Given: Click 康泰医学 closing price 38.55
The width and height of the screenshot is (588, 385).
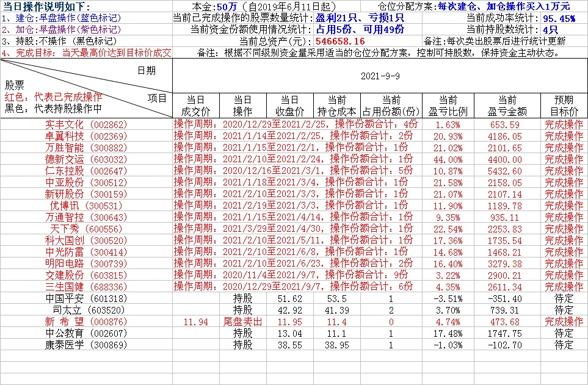Looking at the screenshot, I should point(290,345).
